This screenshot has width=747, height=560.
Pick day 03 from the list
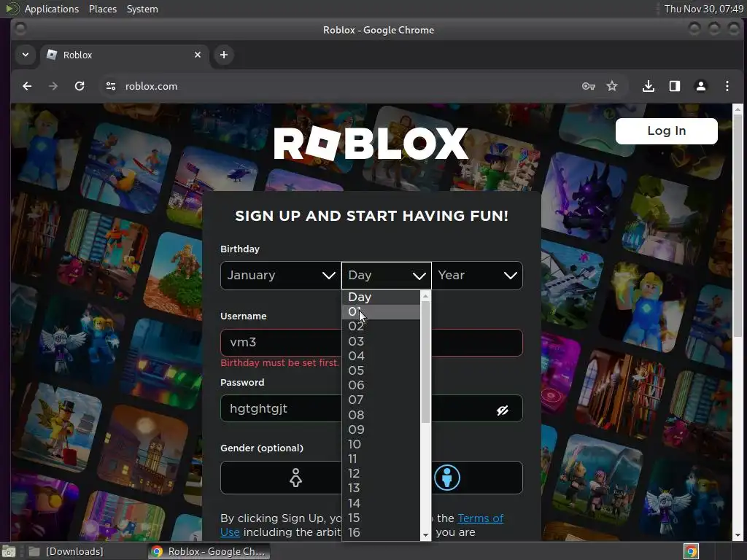(381, 341)
